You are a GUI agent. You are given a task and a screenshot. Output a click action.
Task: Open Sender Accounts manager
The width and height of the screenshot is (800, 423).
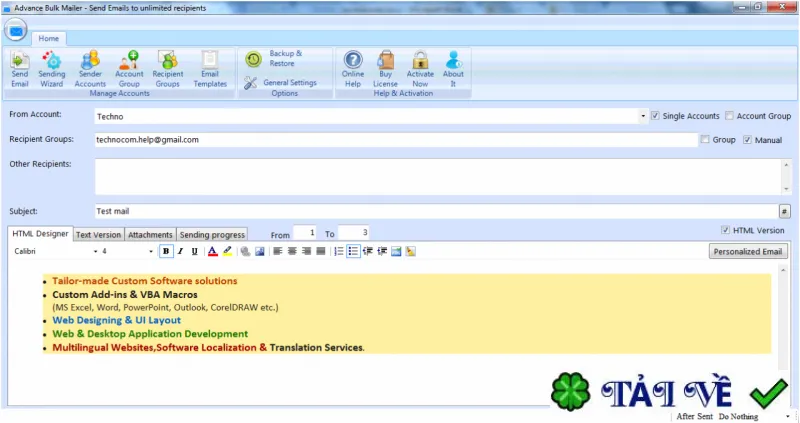click(90, 69)
